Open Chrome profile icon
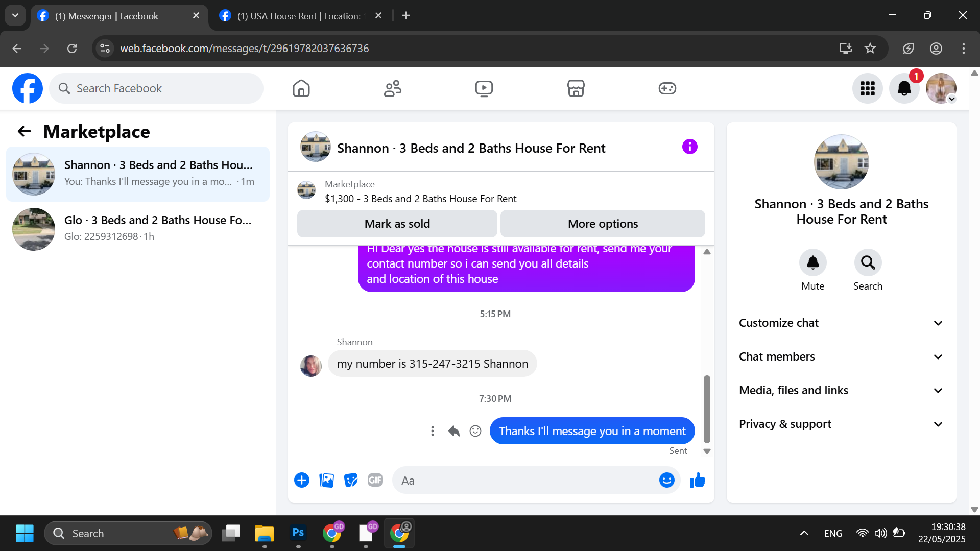The image size is (980, 551). [x=936, y=48]
